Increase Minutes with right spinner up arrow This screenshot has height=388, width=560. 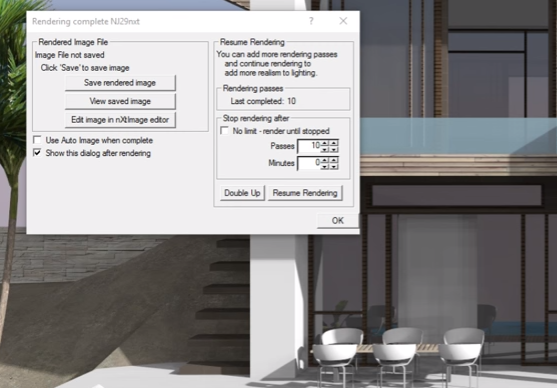[334, 160]
